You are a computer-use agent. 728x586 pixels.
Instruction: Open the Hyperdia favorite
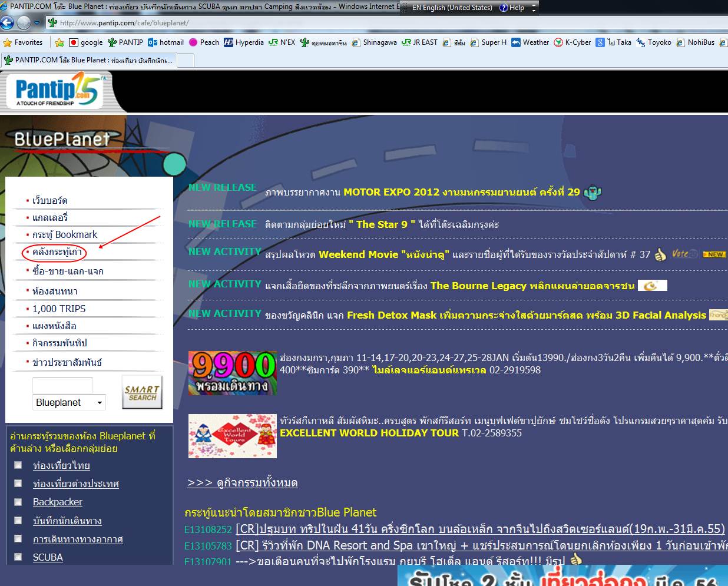(x=244, y=42)
